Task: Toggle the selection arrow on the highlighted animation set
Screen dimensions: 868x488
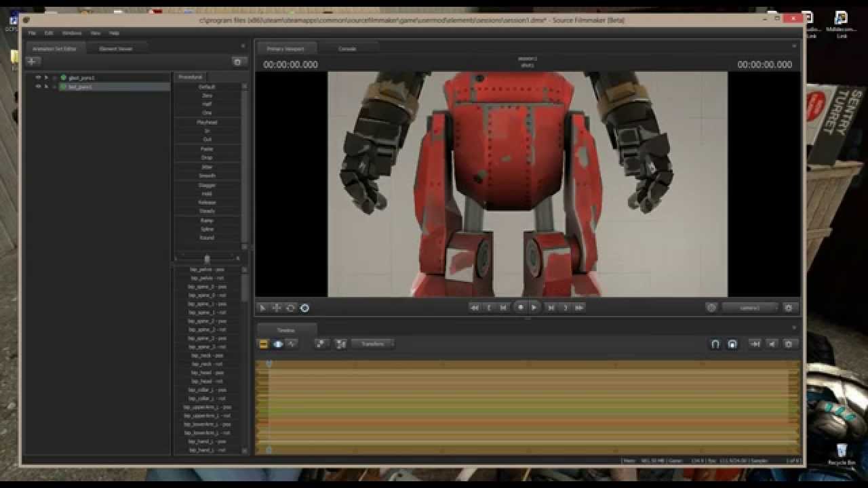Action: pyautogui.click(x=46, y=87)
